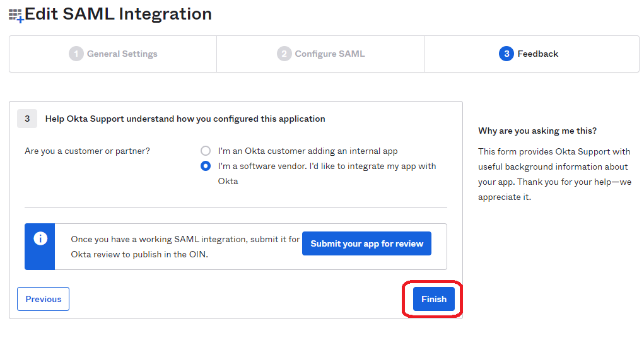Click the section number 3 badge
Screen dimensions: 644x345
[x=27, y=119]
